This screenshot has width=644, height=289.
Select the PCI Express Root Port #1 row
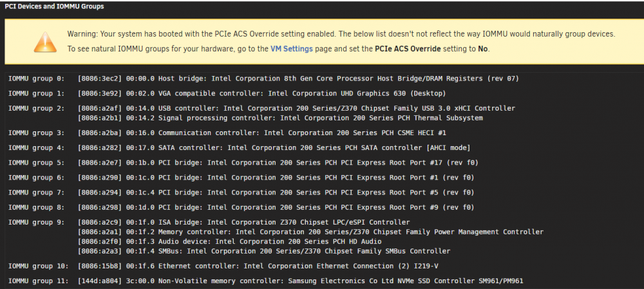coord(276,178)
